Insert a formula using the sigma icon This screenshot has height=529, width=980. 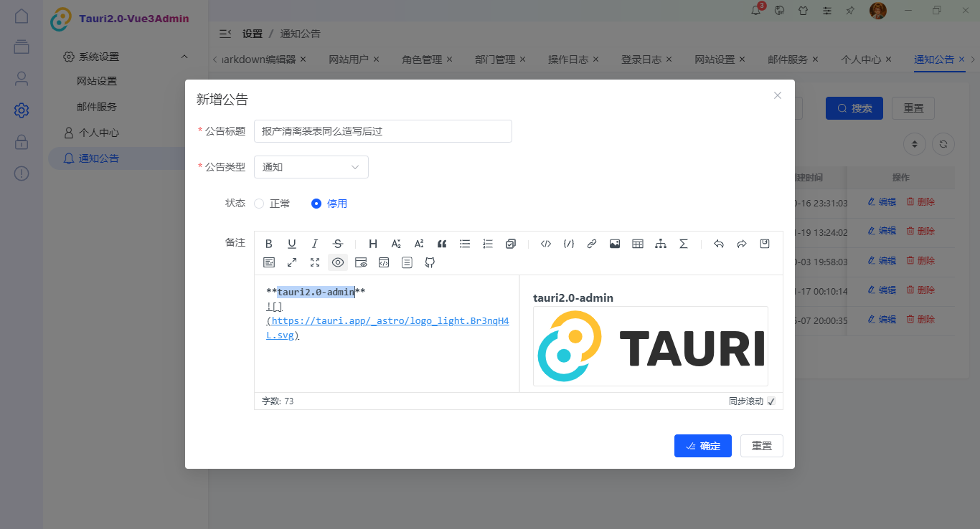[684, 244]
